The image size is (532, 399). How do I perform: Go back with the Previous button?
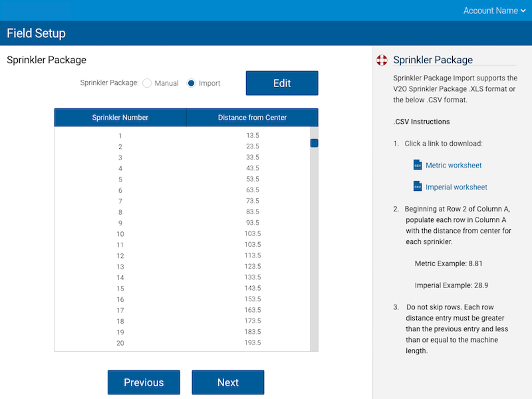pyautogui.click(x=144, y=382)
